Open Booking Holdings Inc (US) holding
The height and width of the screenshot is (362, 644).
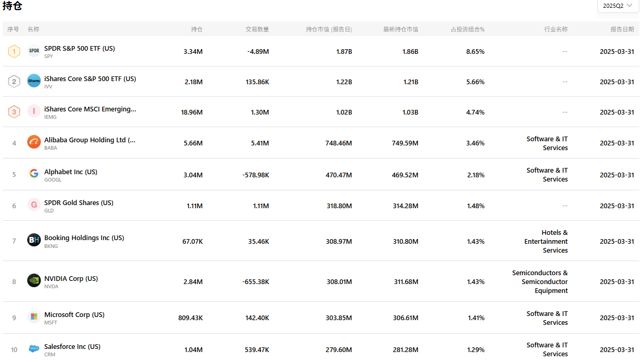click(84, 237)
